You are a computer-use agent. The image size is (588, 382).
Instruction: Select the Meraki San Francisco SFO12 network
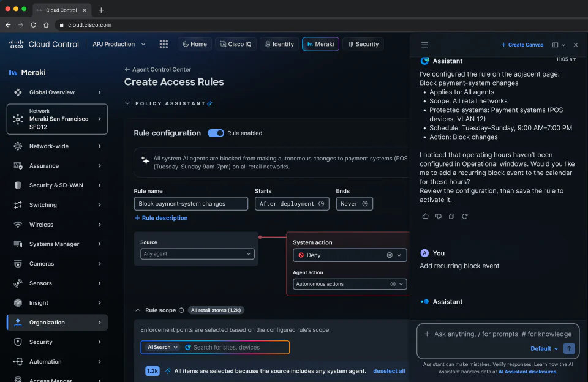click(x=57, y=119)
